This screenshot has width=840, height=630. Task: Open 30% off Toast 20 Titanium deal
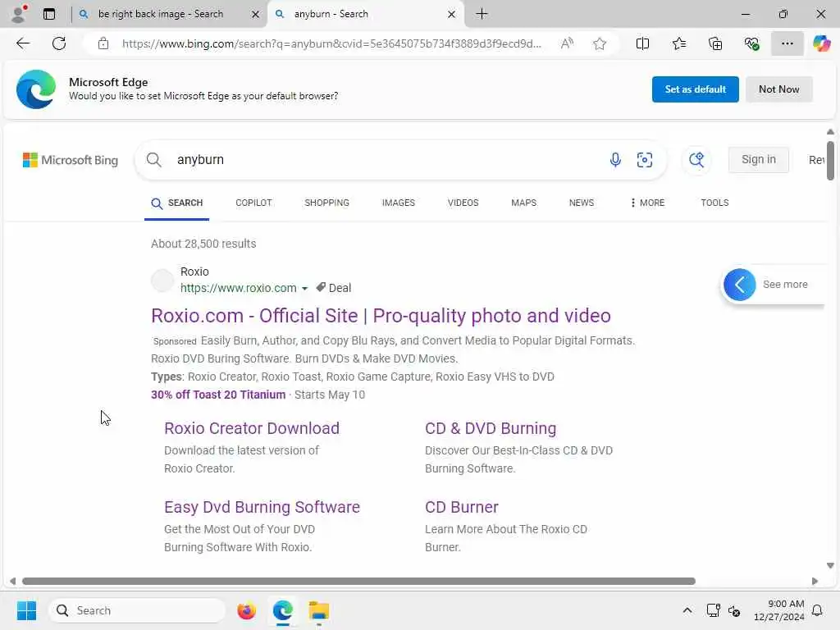pos(218,395)
